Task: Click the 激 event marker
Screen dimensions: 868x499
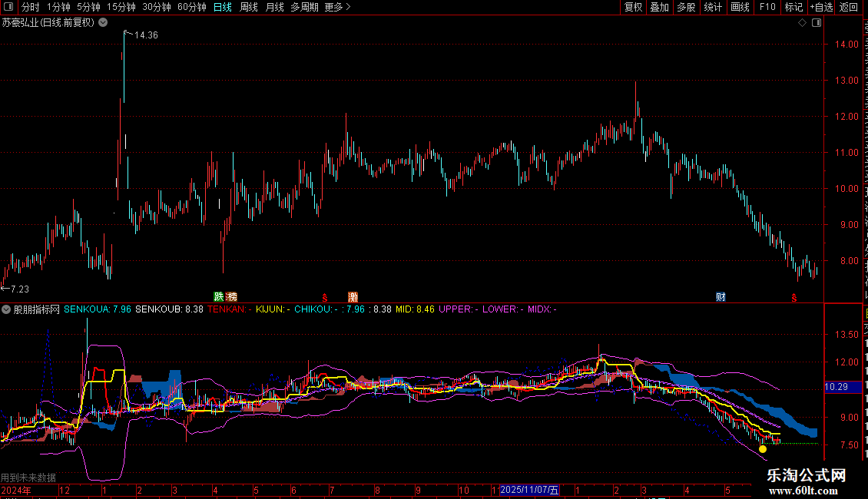Action: (353, 297)
